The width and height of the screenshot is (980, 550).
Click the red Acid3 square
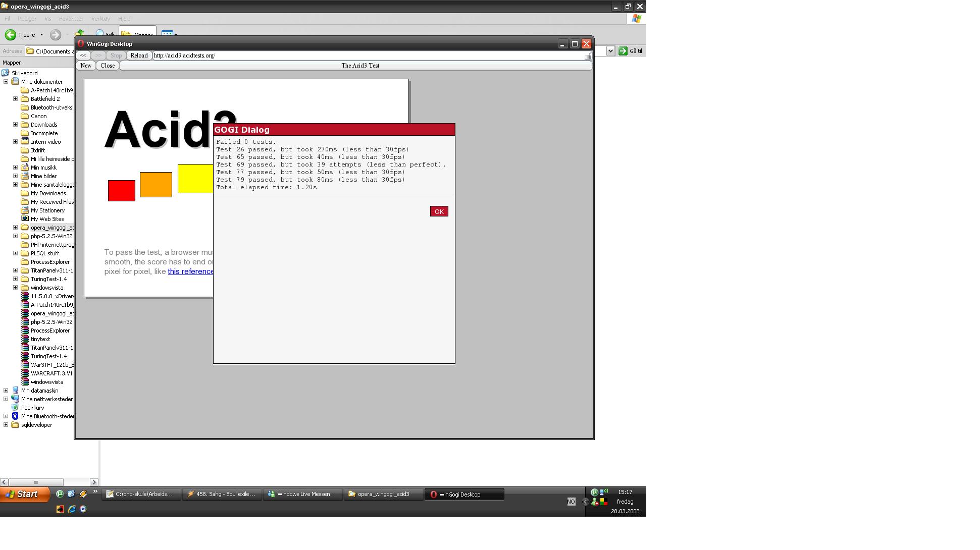122,191
